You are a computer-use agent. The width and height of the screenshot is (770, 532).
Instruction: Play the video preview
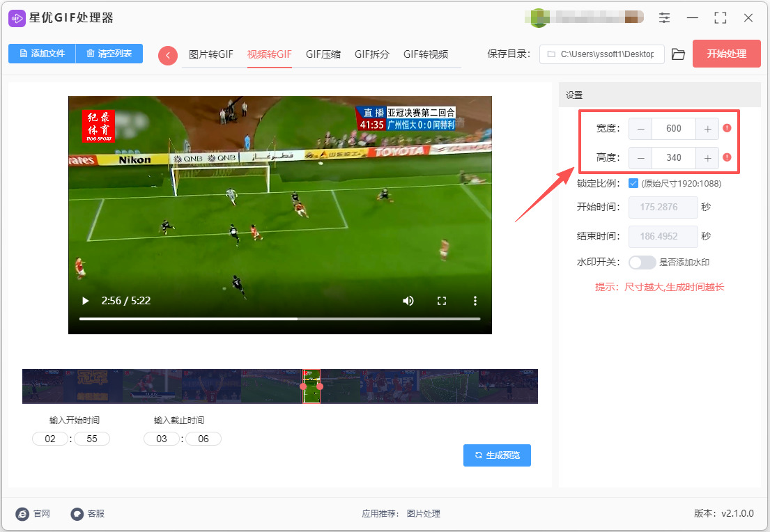[x=86, y=301]
